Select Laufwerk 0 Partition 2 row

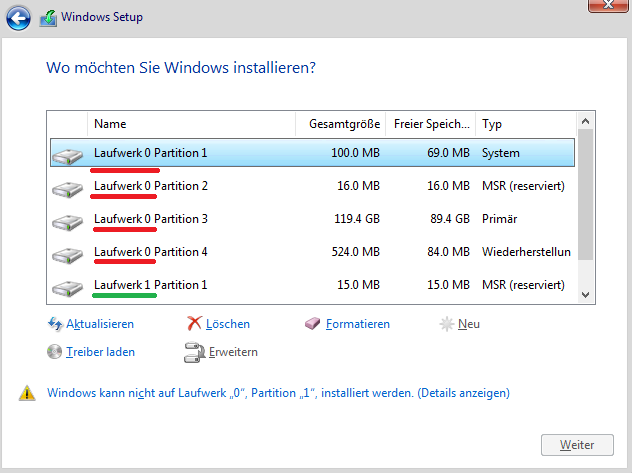[x=312, y=186]
